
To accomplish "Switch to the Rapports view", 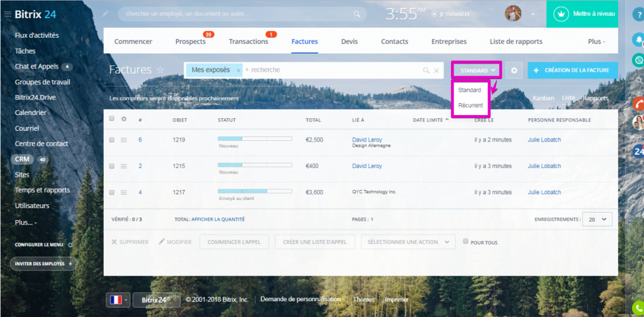I will click(596, 98).
